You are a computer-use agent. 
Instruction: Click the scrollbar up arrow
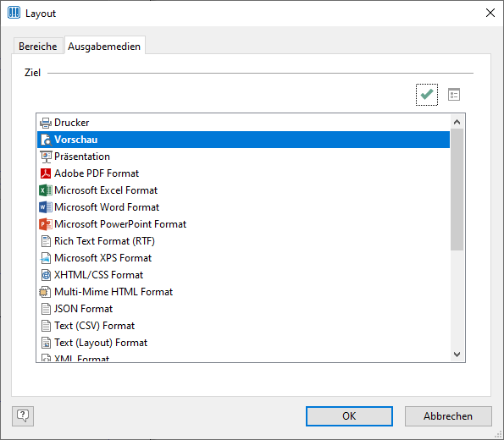457,122
